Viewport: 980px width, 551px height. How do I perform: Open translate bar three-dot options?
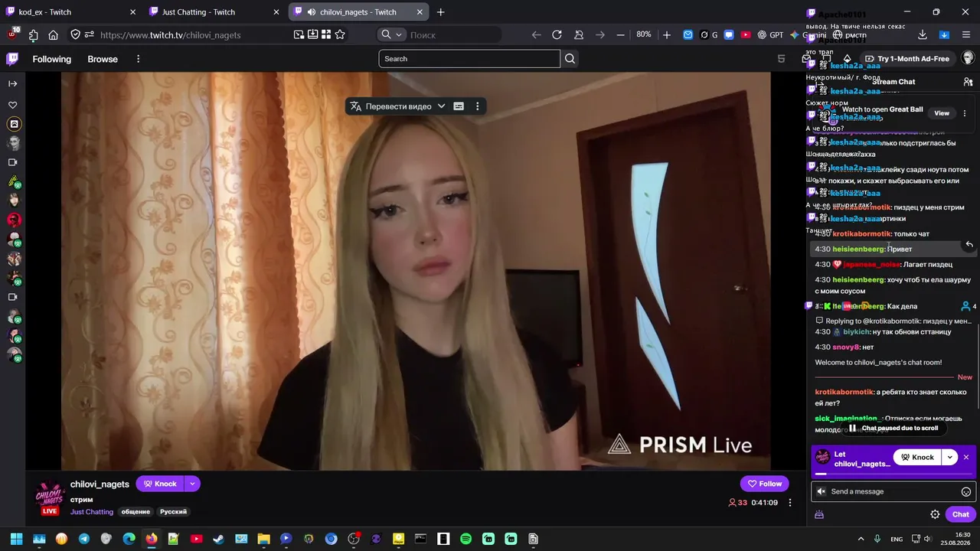(478, 106)
